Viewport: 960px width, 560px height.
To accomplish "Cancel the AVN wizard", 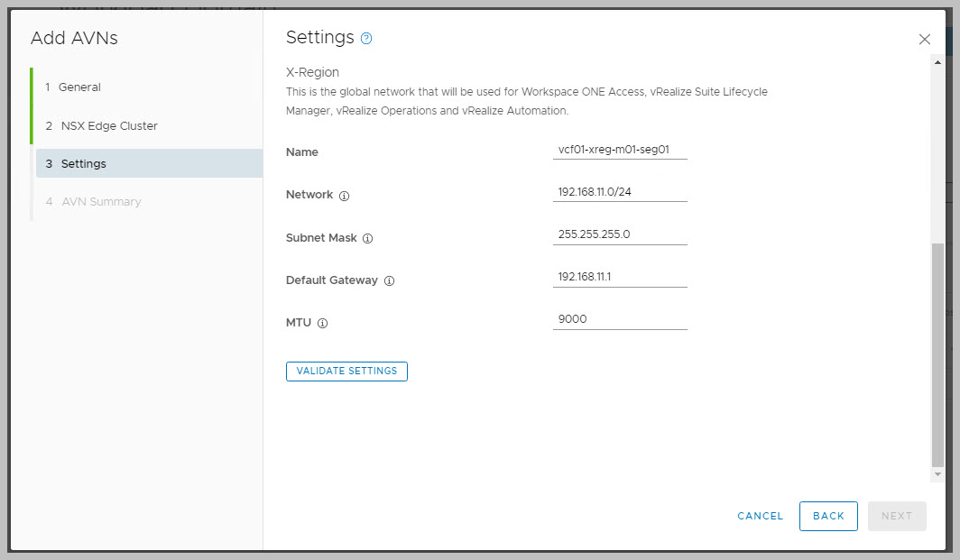I will pos(760,516).
